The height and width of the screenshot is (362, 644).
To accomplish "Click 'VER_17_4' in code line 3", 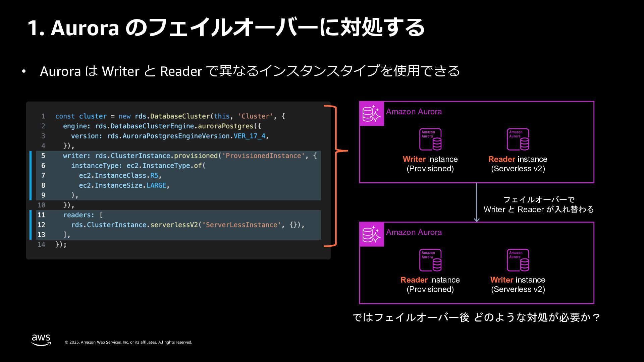I will tap(250, 136).
